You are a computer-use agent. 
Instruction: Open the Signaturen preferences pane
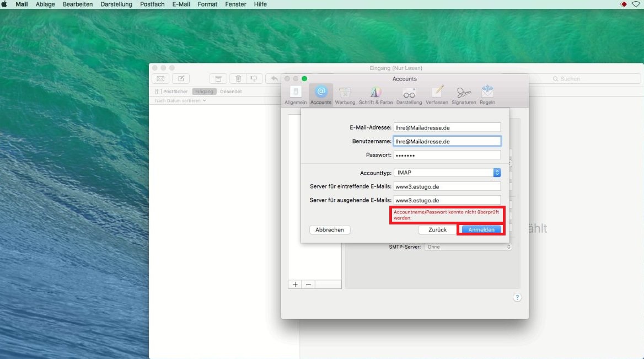[463, 95]
